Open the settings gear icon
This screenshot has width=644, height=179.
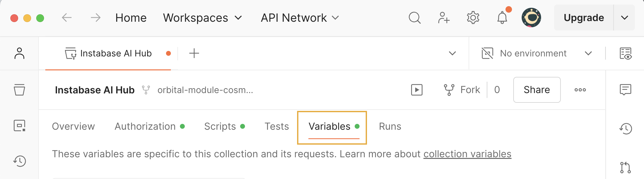click(473, 18)
